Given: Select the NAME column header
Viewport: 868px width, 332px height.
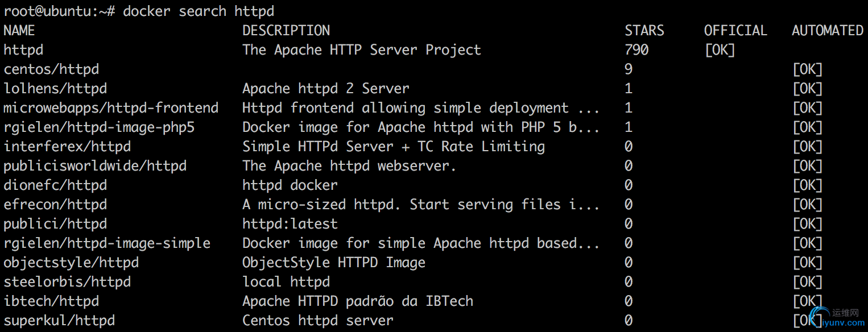Looking at the screenshot, I should pos(19,31).
